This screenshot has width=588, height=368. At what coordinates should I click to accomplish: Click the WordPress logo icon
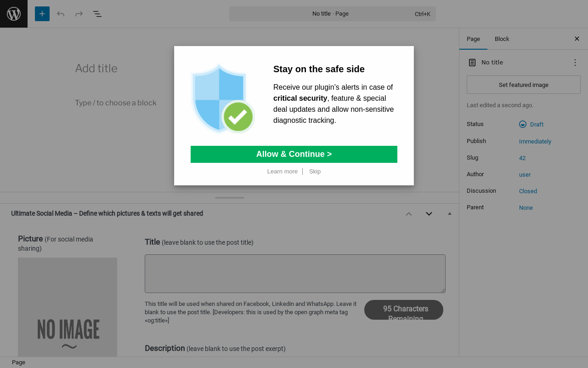click(x=14, y=14)
